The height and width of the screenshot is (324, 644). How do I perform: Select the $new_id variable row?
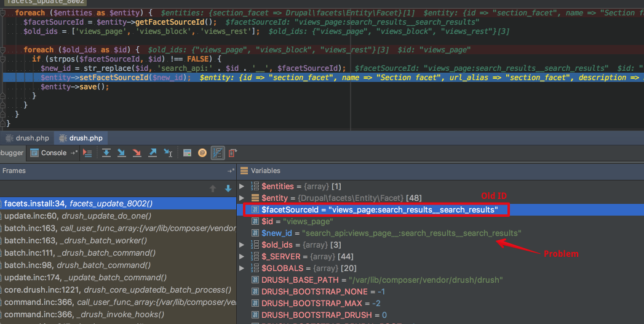tap(440, 233)
